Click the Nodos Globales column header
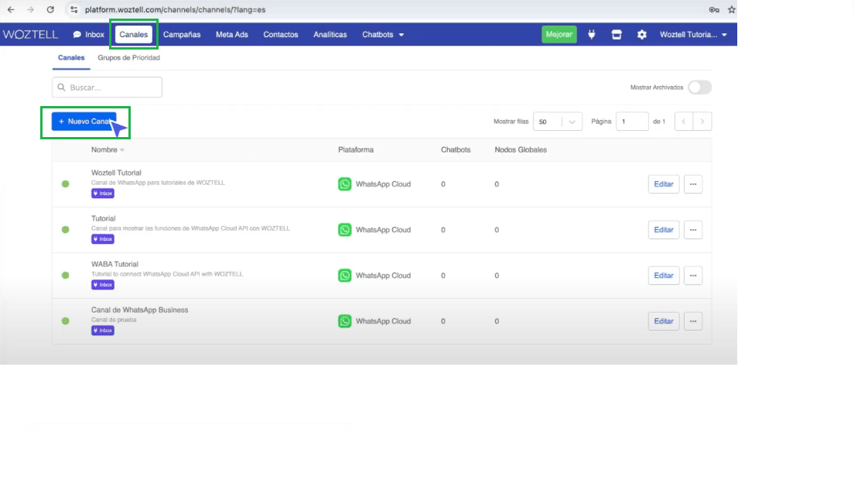 [521, 149]
